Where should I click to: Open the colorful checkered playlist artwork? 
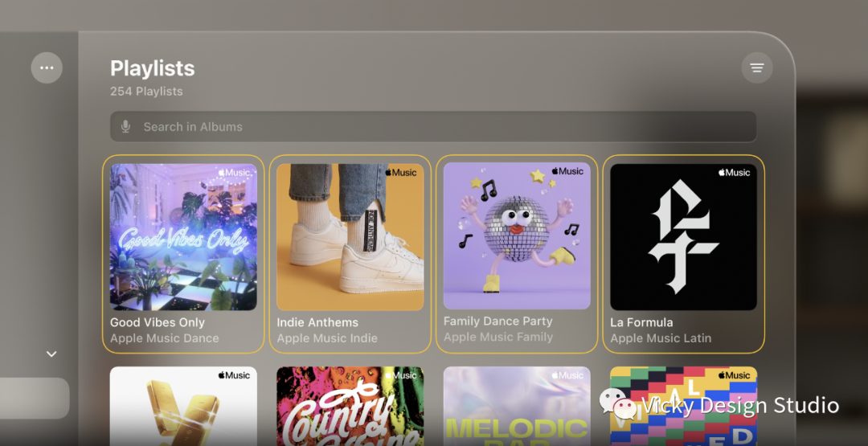coord(683,406)
